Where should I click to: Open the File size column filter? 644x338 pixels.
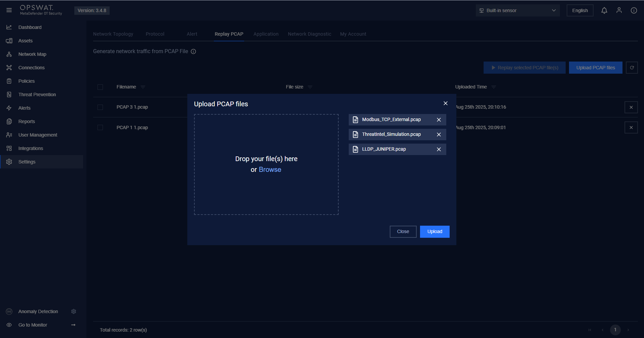[310, 87]
